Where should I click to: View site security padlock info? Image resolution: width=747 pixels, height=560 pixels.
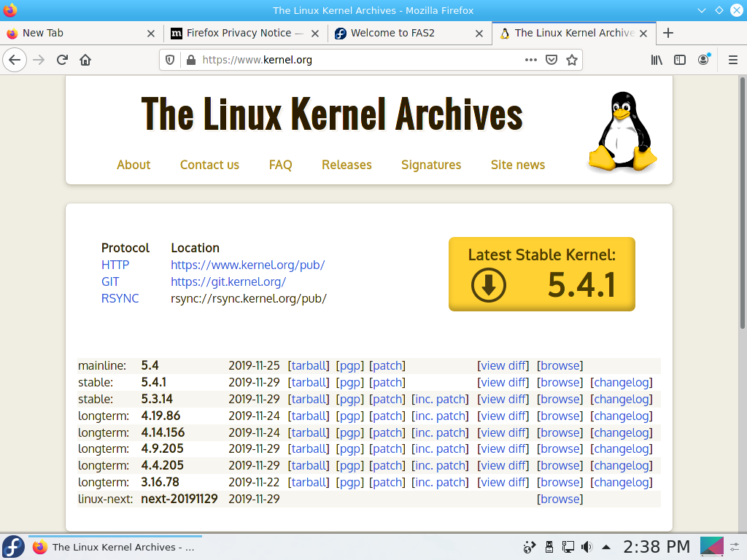[191, 60]
